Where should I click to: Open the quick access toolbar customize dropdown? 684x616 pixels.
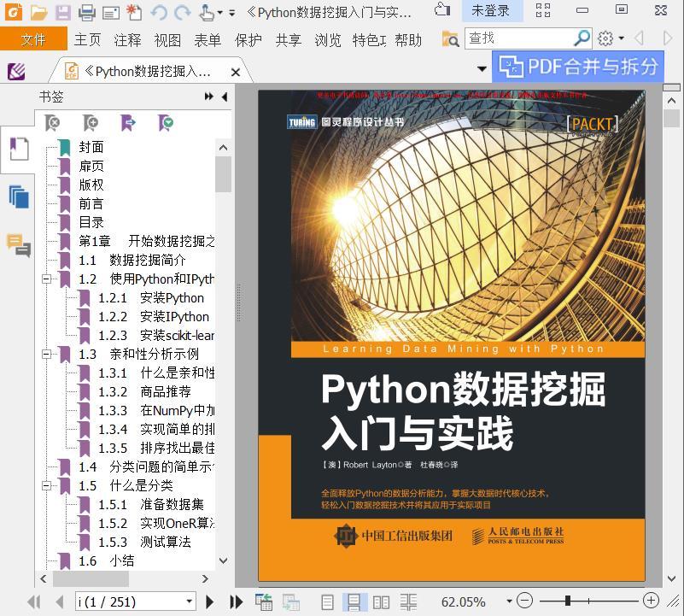point(232,13)
